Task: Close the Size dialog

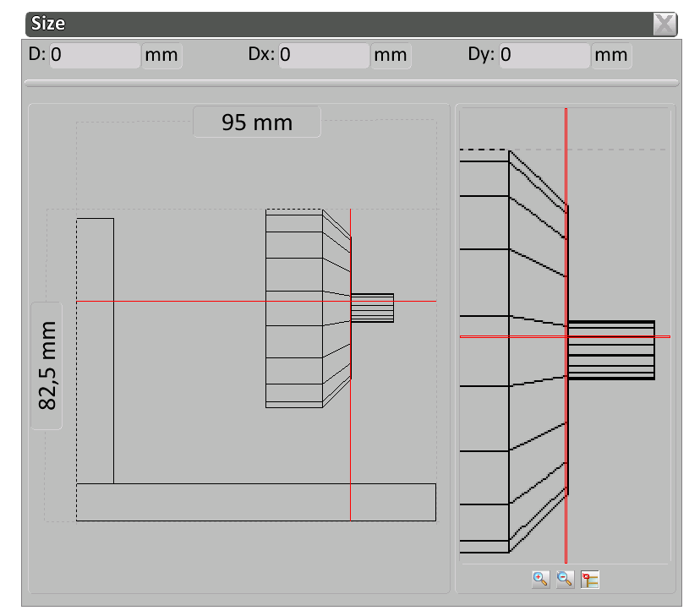Action: (665, 24)
